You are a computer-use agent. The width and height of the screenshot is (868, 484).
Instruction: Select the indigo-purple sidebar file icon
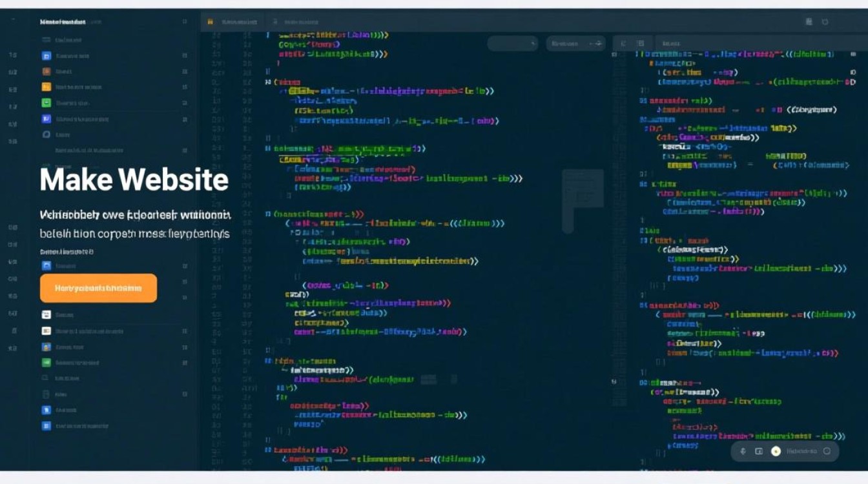46,119
